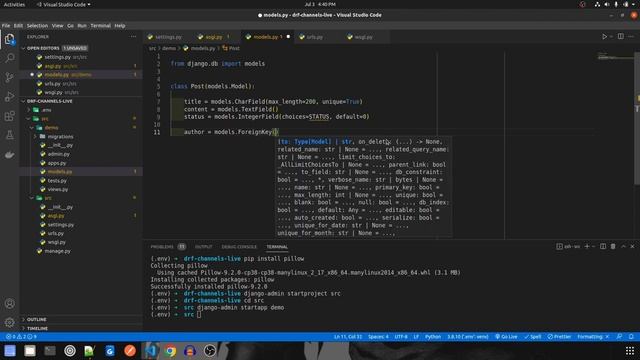Click UTF-8 encoding in status bar
Screen dimensions: 640x360
pos(401,337)
